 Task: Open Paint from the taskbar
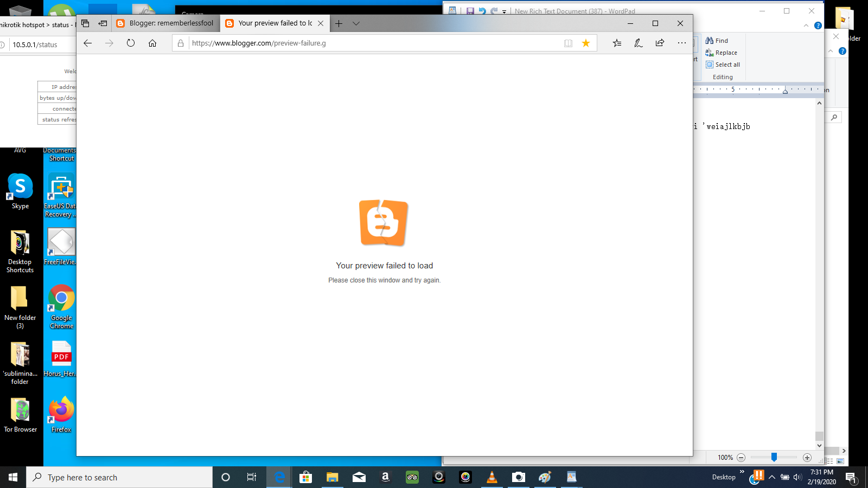[x=545, y=477]
